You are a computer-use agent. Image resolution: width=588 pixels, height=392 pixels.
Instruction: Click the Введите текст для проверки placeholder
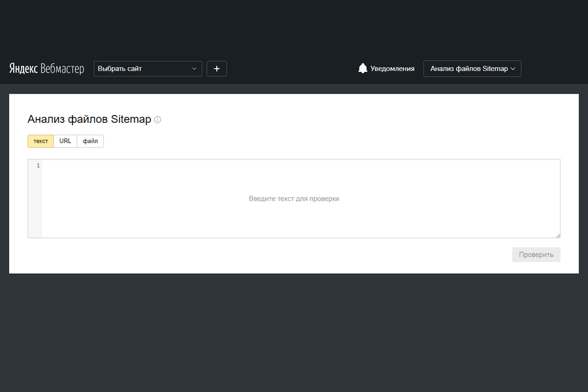(x=294, y=199)
